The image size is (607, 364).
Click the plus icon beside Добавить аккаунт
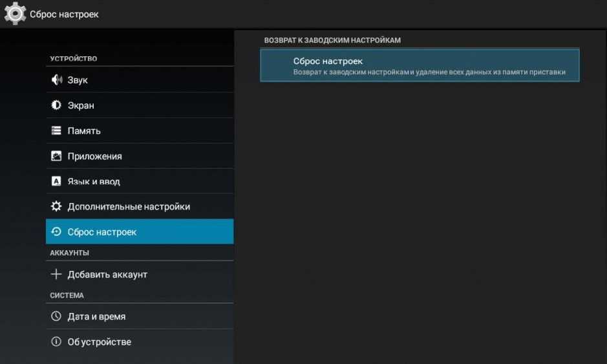[56, 274]
